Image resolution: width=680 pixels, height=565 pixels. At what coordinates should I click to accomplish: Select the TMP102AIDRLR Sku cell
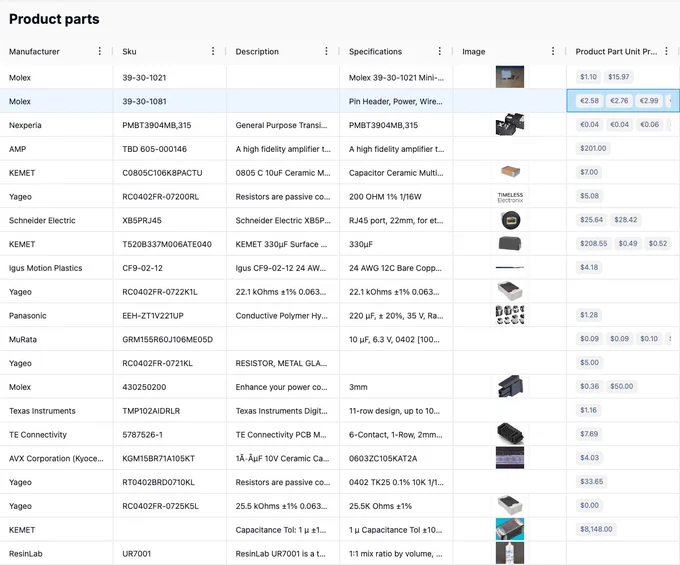coord(170,411)
